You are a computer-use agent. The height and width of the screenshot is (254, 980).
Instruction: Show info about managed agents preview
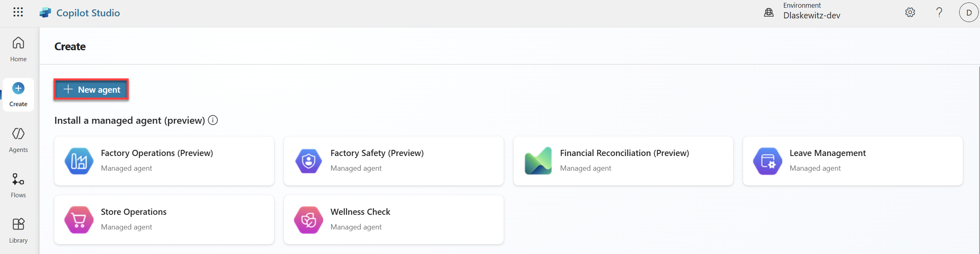[213, 120]
